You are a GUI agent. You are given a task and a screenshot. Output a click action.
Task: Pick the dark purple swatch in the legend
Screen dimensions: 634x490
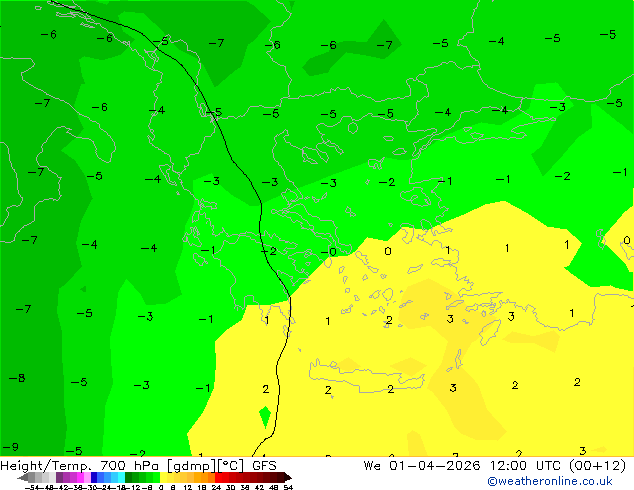pyautogui.click(x=59, y=477)
